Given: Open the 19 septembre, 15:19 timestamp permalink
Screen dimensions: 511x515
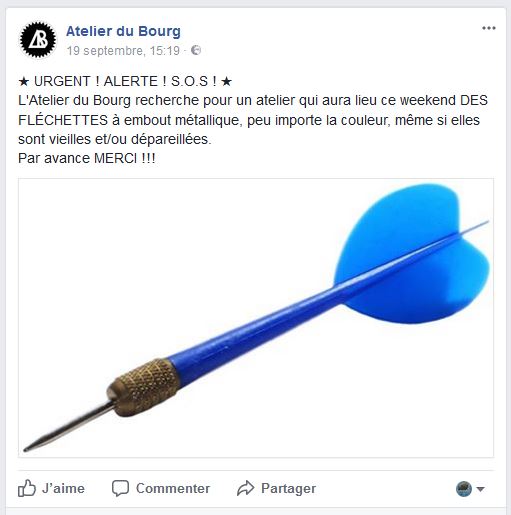Looking at the screenshot, I should click(x=123, y=51).
